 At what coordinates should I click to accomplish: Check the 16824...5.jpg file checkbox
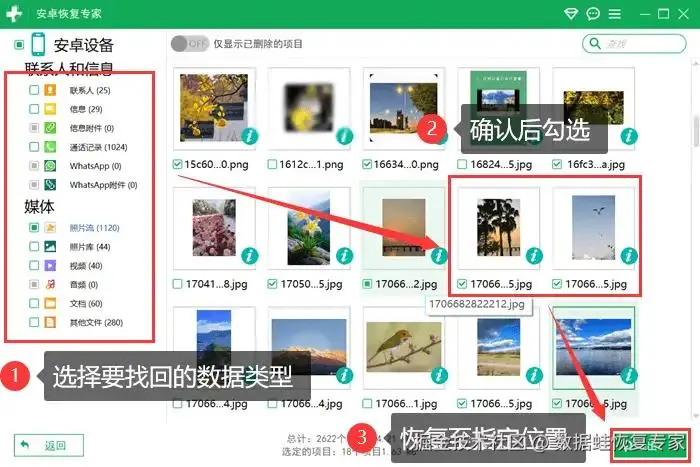coord(462,164)
